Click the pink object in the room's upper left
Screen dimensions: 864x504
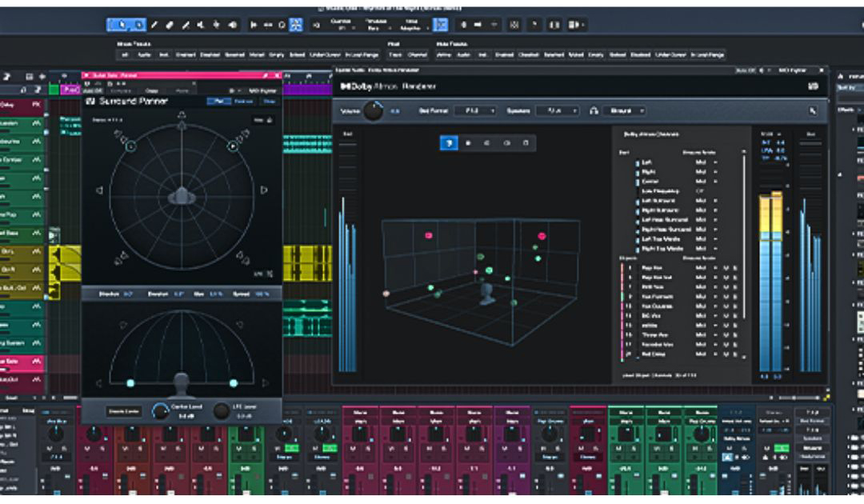429,235
